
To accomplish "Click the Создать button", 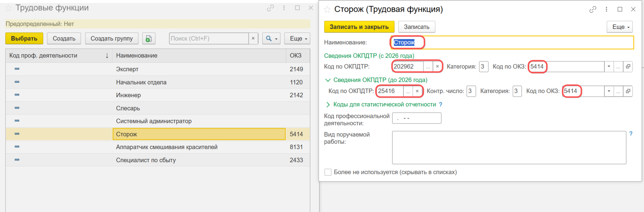I will pos(64,39).
